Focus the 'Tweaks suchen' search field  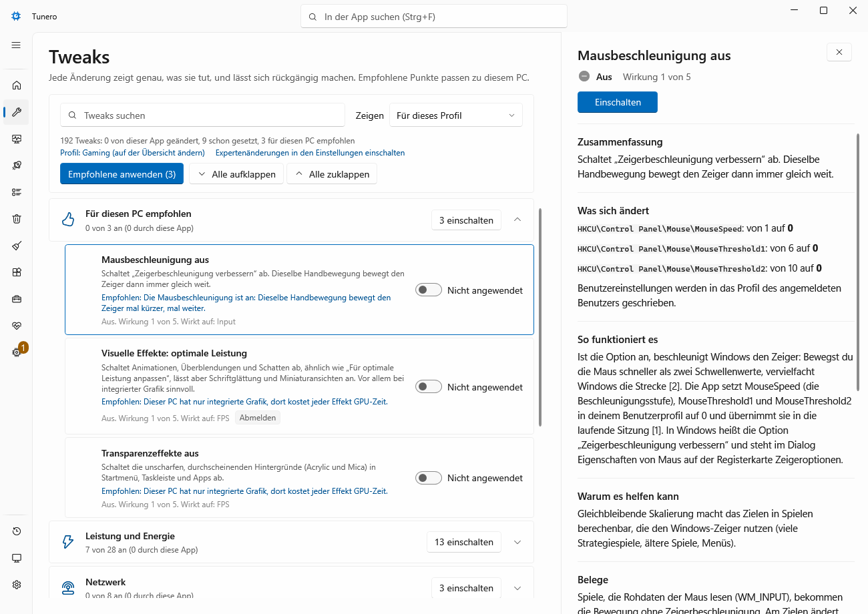coord(202,115)
